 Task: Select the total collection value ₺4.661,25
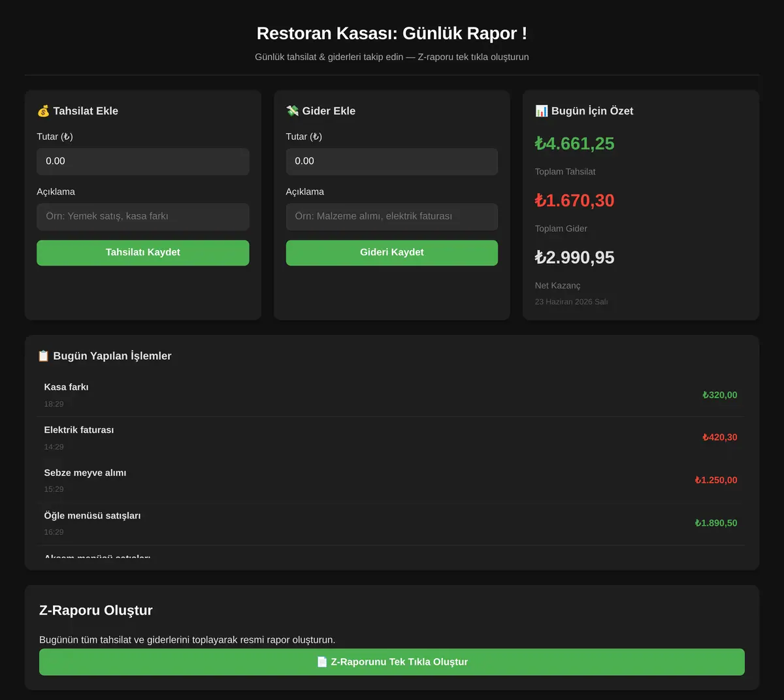[575, 144]
